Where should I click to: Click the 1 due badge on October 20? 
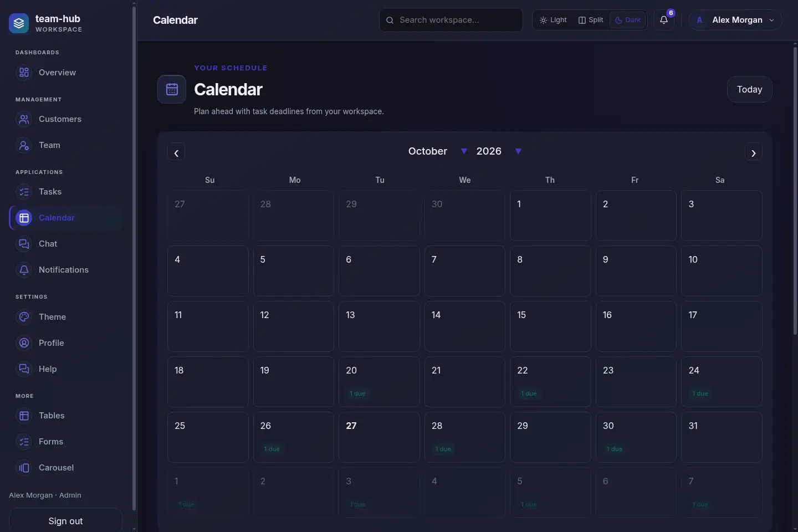click(x=358, y=393)
